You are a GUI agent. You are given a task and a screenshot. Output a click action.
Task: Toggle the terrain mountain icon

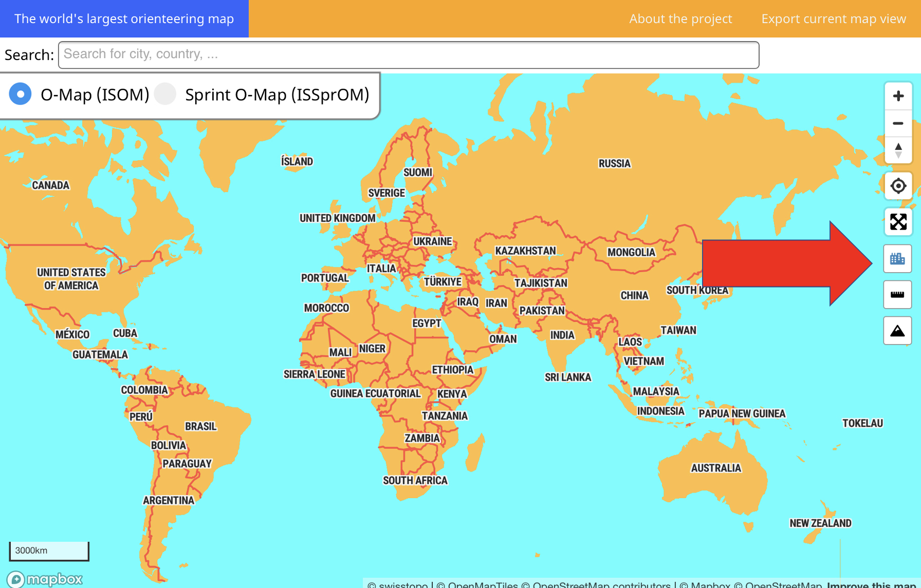click(x=897, y=331)
